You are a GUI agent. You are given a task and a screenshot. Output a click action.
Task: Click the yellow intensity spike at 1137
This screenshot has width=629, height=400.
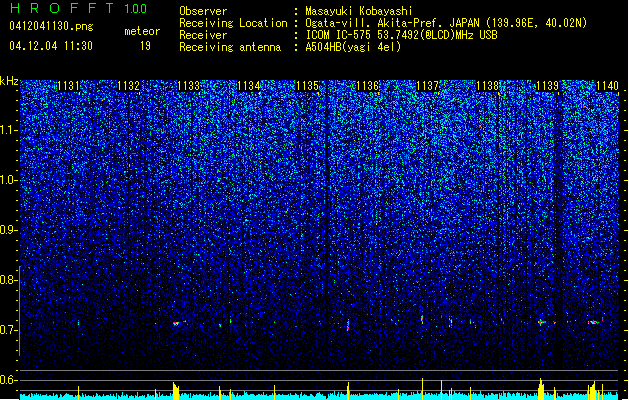click(422, 388)
